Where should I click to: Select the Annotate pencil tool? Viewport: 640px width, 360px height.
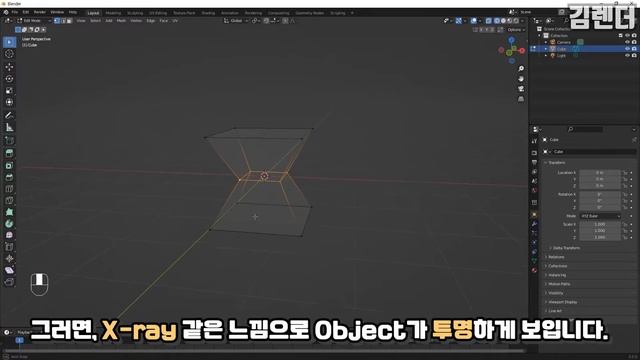(x=9, y=116)
